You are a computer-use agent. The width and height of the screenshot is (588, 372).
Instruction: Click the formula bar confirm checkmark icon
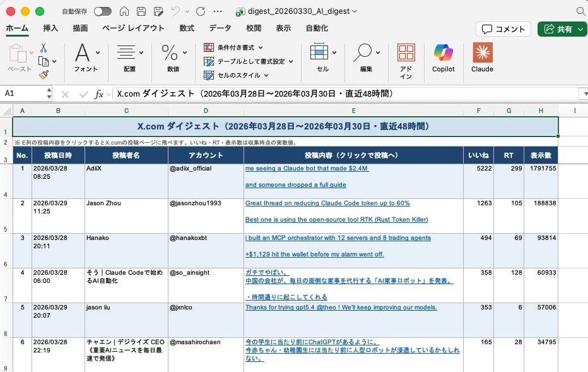tap(84, 94)
